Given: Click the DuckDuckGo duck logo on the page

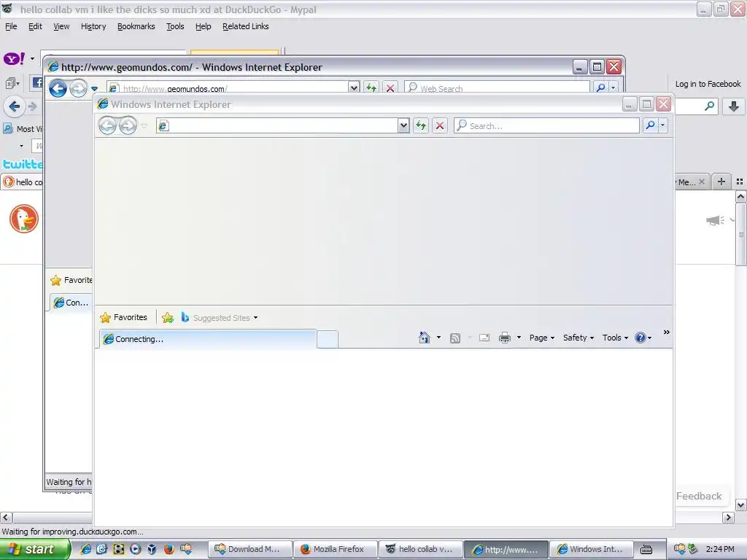Looking at the screenshot, I should pyautogui.click(x=24, y=219).
